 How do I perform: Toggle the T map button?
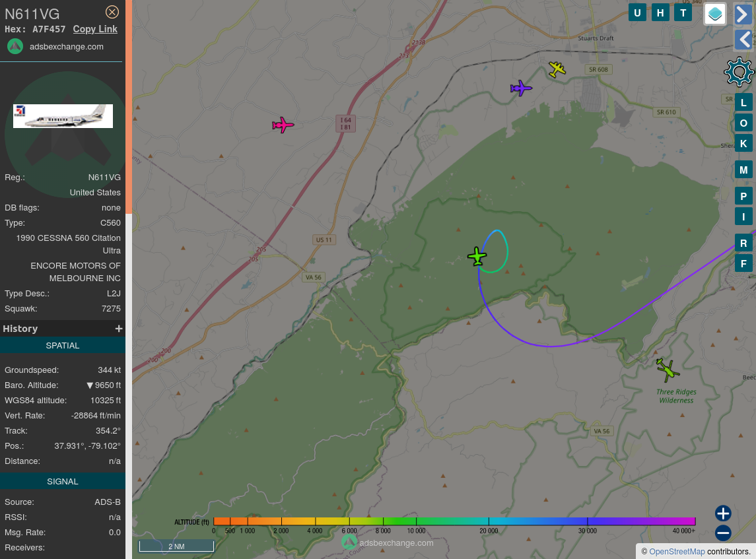coord(683,13)
